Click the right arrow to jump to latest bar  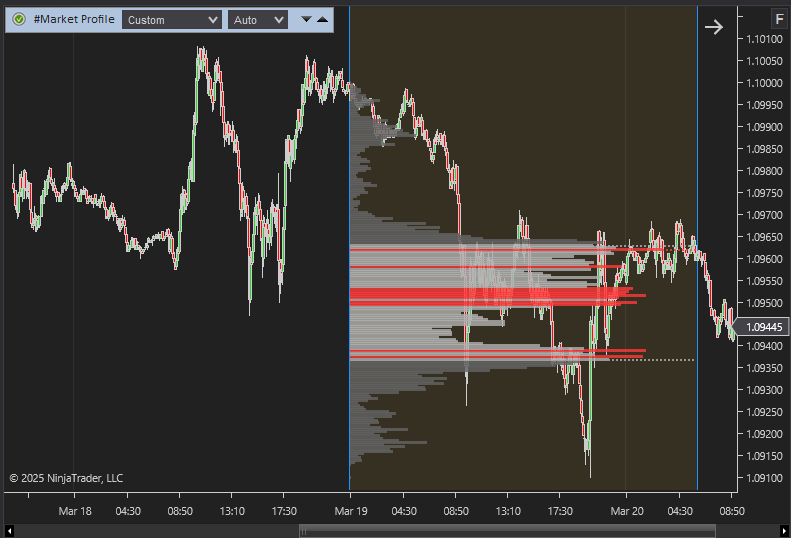[713, 27]
